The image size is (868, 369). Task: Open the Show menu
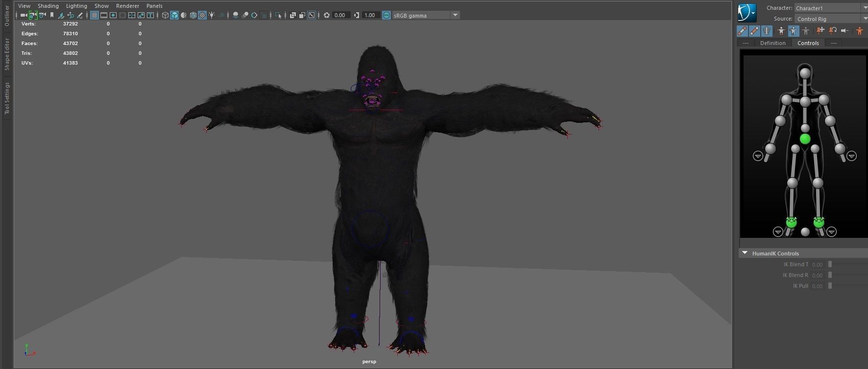click(x=101, y=6)
